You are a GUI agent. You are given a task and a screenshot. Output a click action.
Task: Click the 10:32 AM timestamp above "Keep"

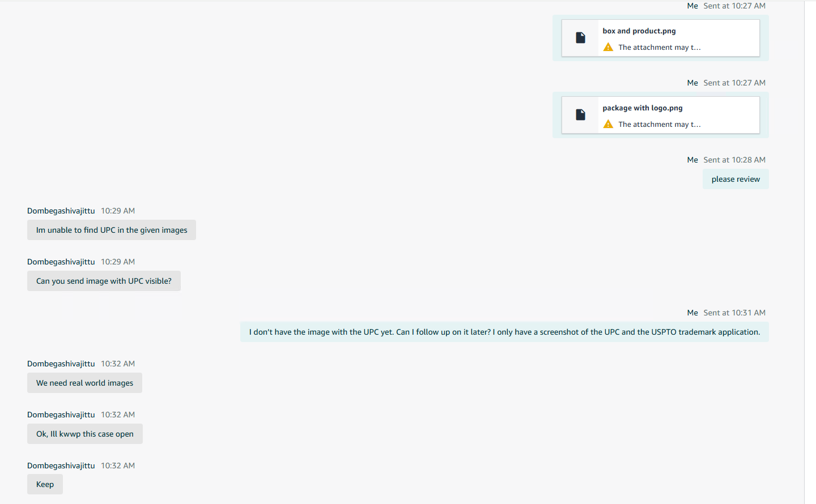tap(118, 466)
